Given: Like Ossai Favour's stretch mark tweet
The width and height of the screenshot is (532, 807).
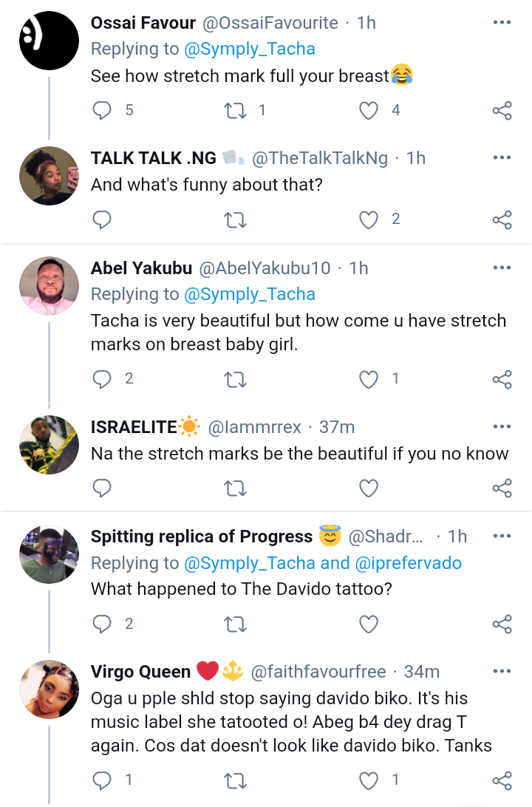Looking at the screenshot, I should pos(369,110).
